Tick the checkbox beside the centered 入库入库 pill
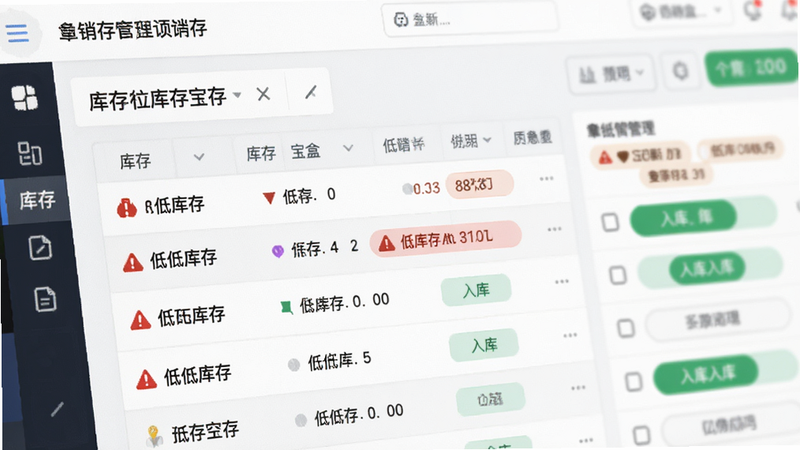The width and height of the screenshot is (800, 450). tap(618, 275)
